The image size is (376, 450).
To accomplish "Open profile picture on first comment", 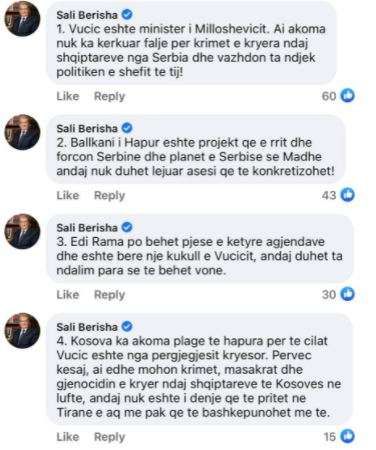I will pos(22,18).
